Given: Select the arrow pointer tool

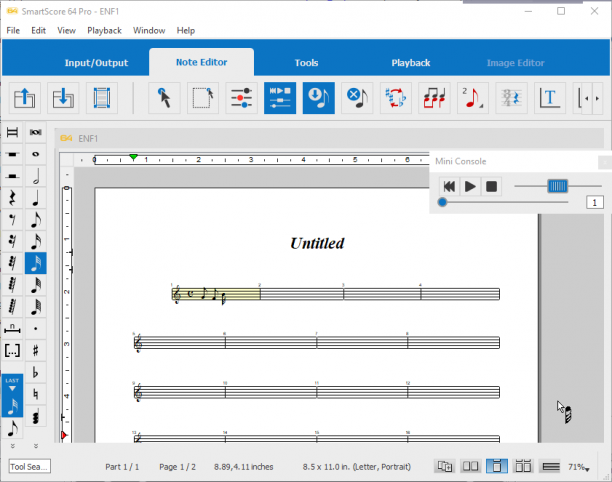Looking at the screenshot, I should pos(164,98).
